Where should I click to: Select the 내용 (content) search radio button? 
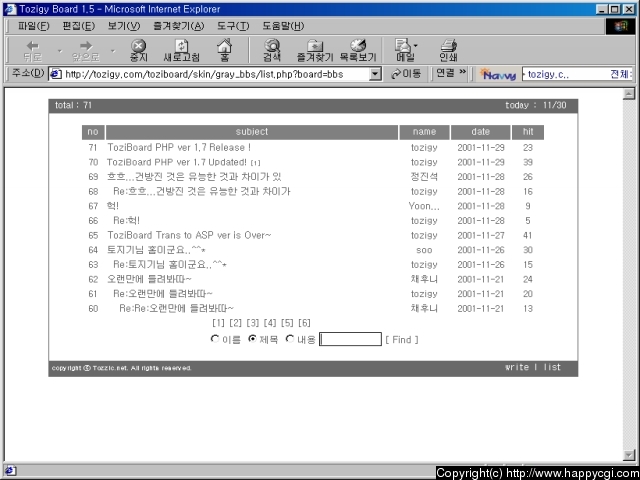point(290,339)
